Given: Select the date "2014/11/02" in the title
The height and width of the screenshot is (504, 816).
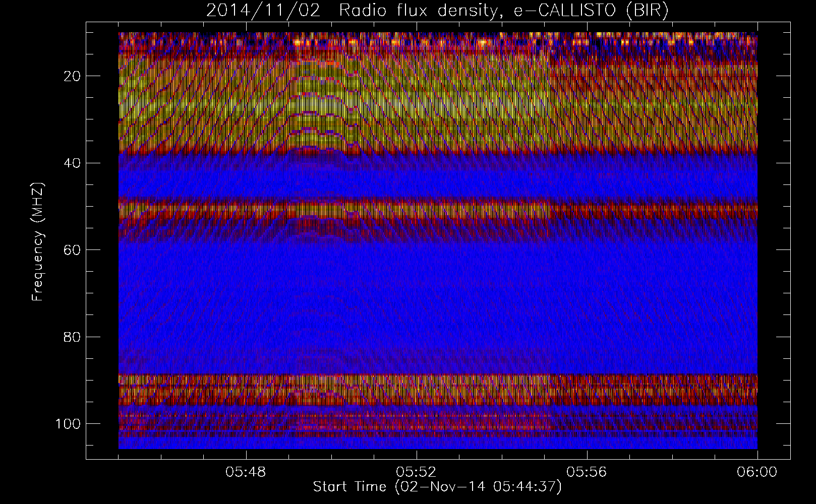Looking at the screenshot, I should point(263,11).
